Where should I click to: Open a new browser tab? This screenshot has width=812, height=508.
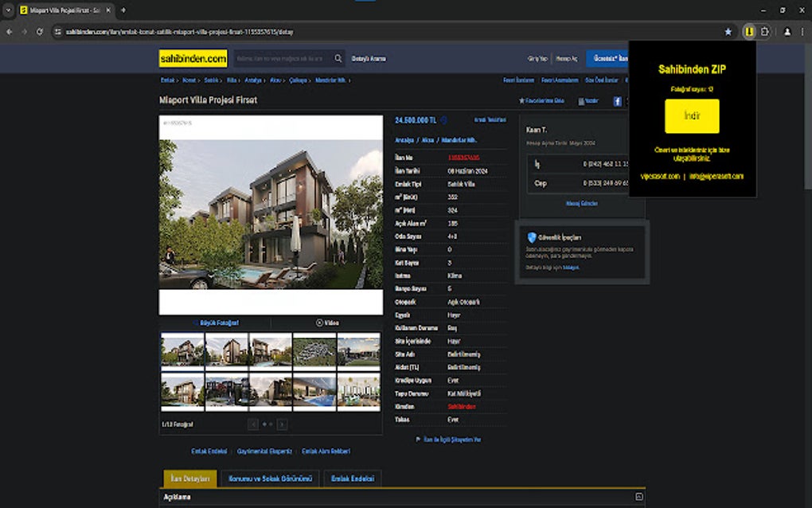[x=123, y=10]
